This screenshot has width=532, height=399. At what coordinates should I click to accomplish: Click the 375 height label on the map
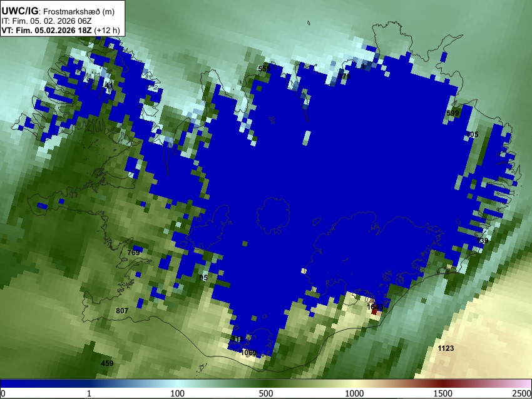[344, 76]
